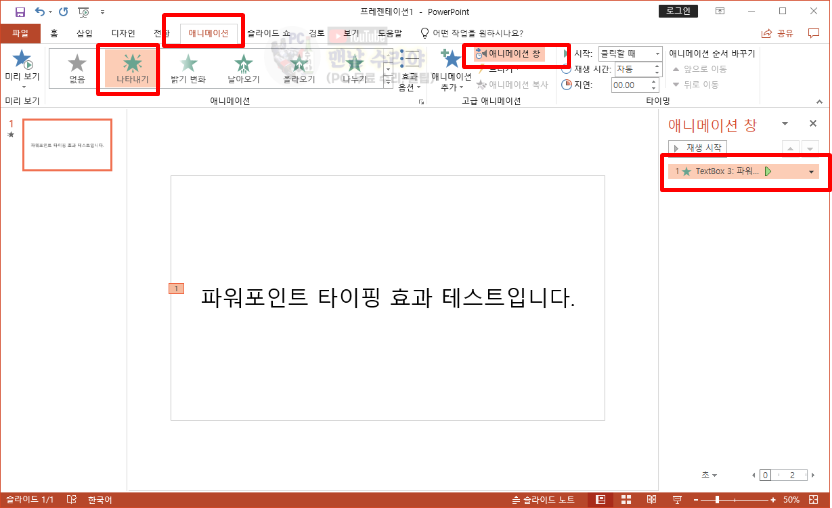Undo the last action
Viewport: 832px width, 508px height.
pos(39,12)
